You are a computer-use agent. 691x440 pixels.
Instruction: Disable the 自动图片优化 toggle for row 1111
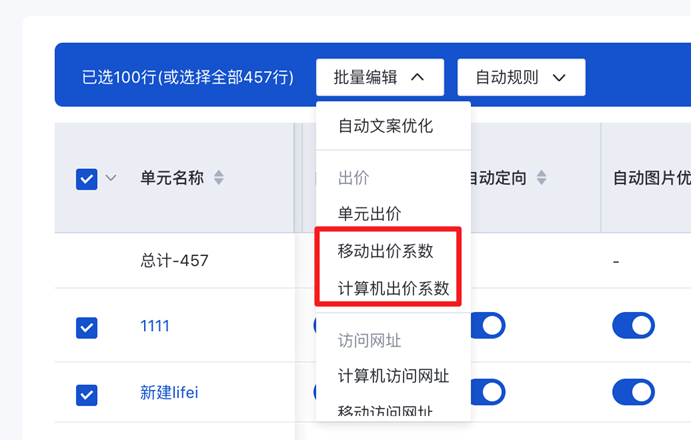[633, 326]
